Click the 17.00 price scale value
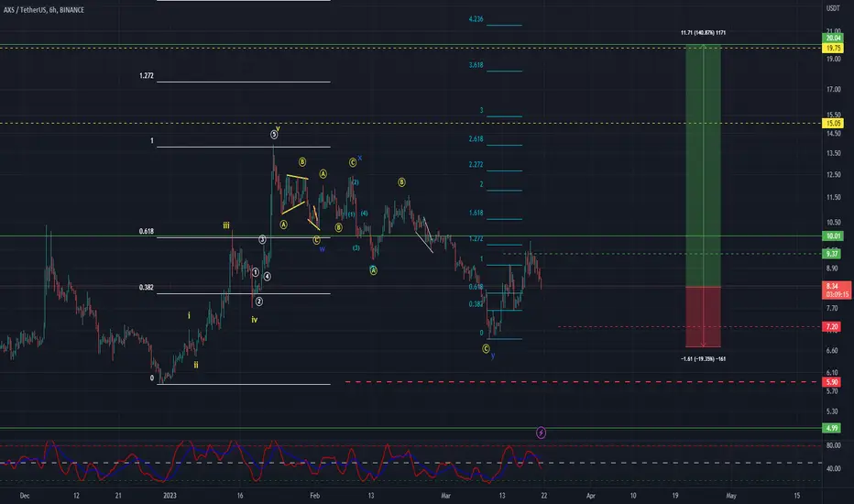The width and height of the screenshot is (854, 504). click(x=833, y=90)
